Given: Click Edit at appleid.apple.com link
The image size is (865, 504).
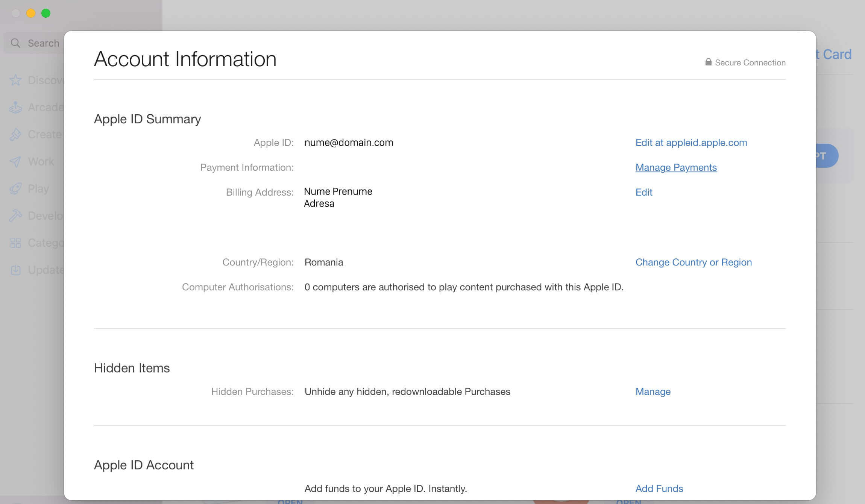Looking at the screenshot, I should [x=691, y=143].
